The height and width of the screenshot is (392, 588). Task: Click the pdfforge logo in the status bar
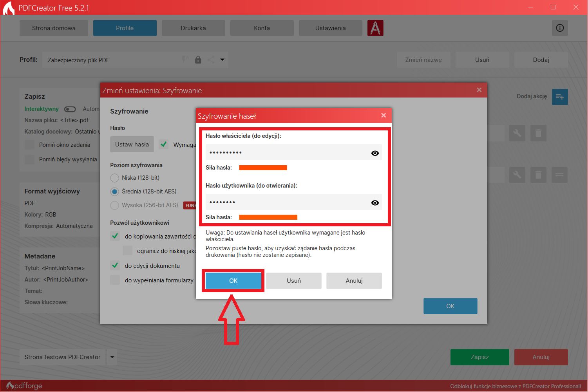(x=24, y=385)
